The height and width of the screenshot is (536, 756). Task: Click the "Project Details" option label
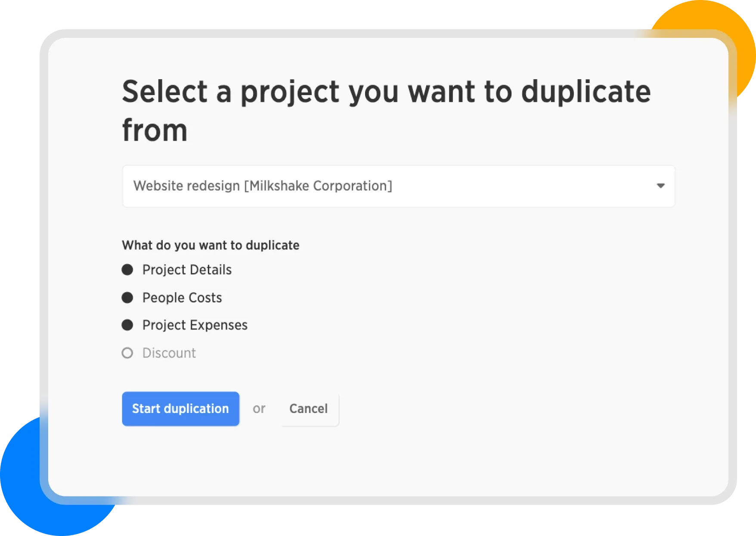tap(187, 270)
